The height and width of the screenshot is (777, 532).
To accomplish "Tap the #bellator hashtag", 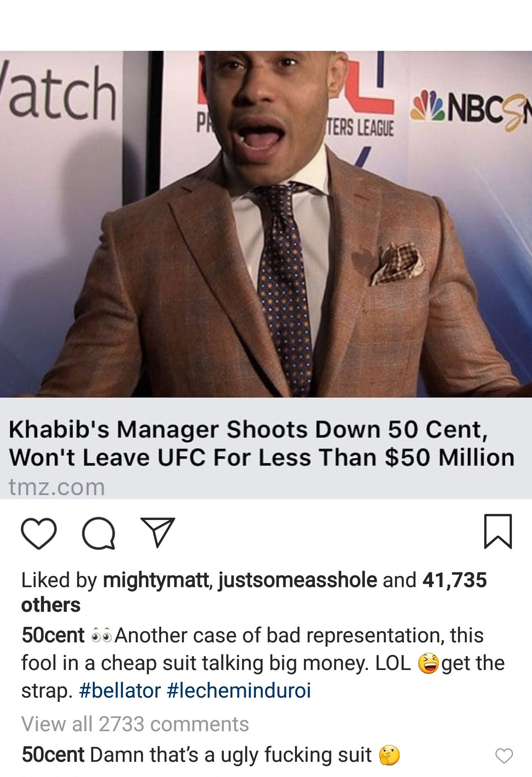I will (x=120, y=690).
